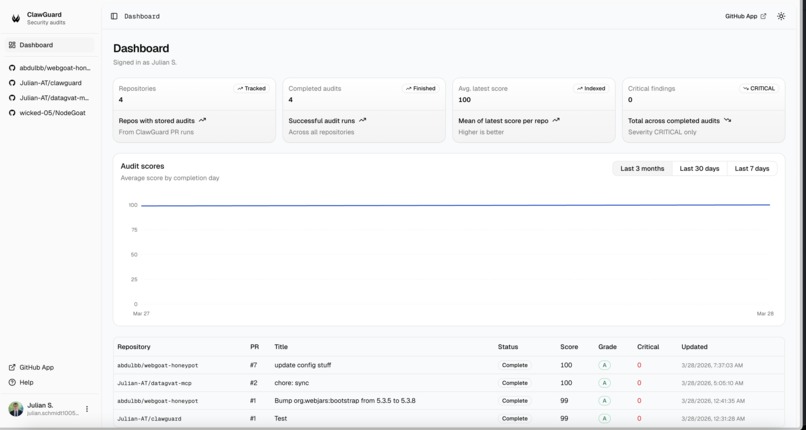This screenshot has width=806, height=430.
Task: Open Dashboard in the sidebar
Action: (50, 45)
